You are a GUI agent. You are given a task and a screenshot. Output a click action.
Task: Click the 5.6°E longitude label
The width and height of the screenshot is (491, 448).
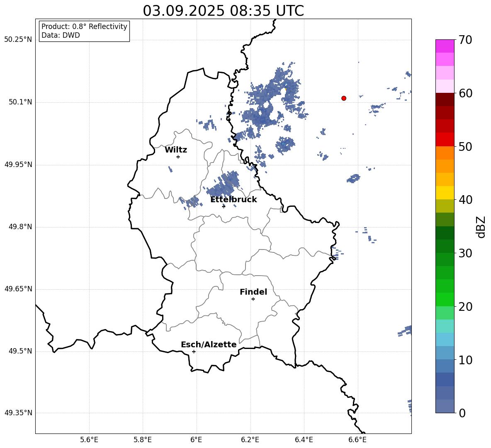89,440
